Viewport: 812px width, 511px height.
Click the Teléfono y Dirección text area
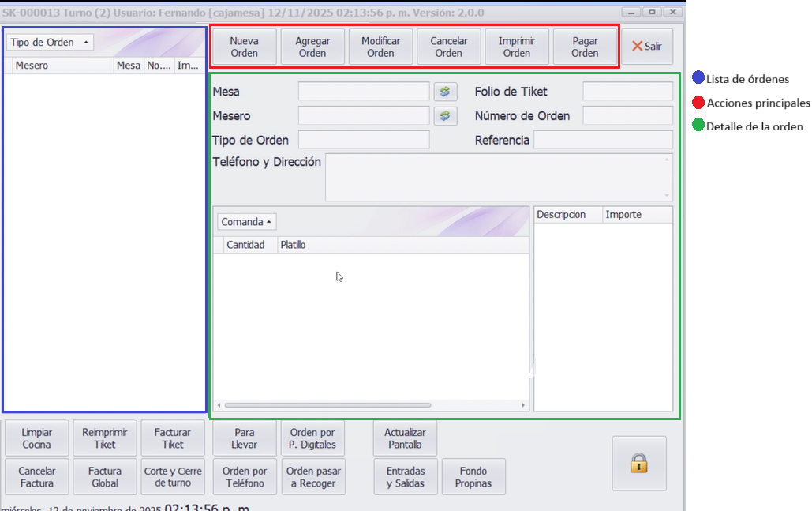[497, 177]
